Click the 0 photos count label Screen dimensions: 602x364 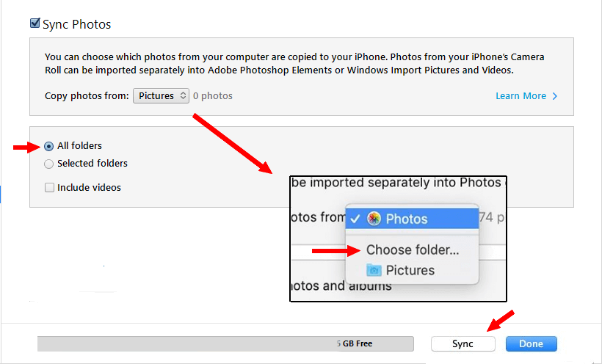tap(213, 96)
